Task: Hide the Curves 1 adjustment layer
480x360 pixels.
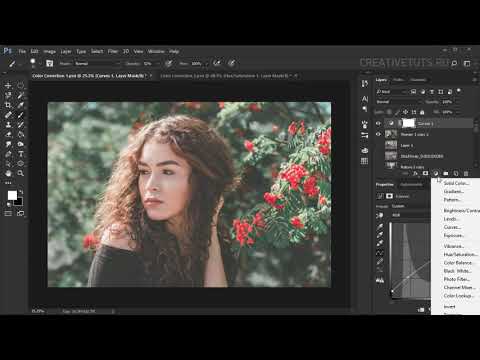Action: (x=378, y=123)
